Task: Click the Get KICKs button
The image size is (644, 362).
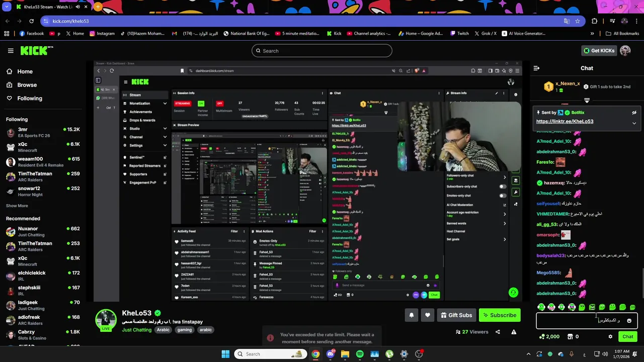Action: [599, 50]
